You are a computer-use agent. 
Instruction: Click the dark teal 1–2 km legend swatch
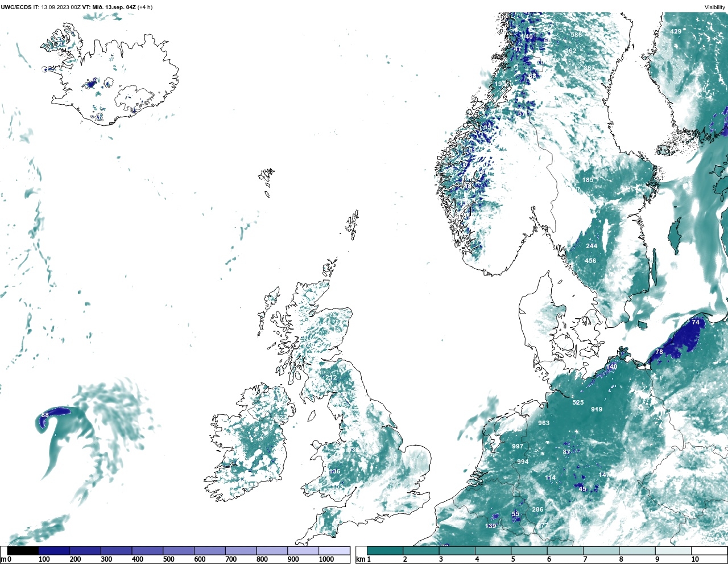coord(385,550)
